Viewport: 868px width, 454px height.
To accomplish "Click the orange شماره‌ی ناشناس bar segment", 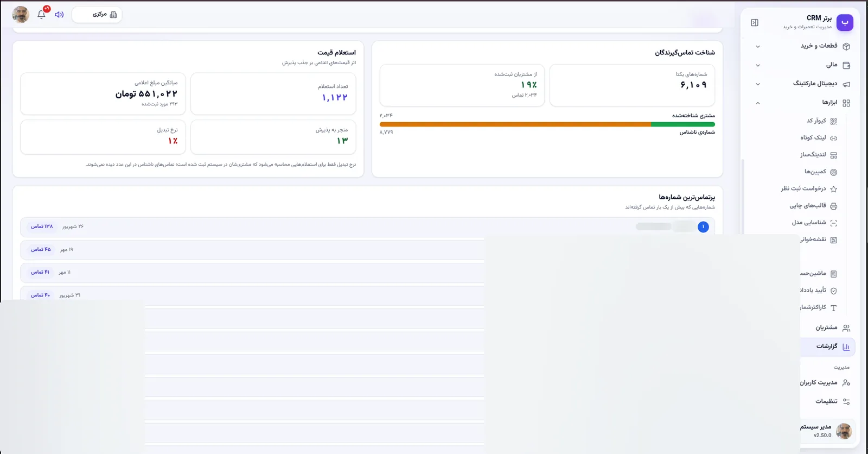I will tap(515, 124).
